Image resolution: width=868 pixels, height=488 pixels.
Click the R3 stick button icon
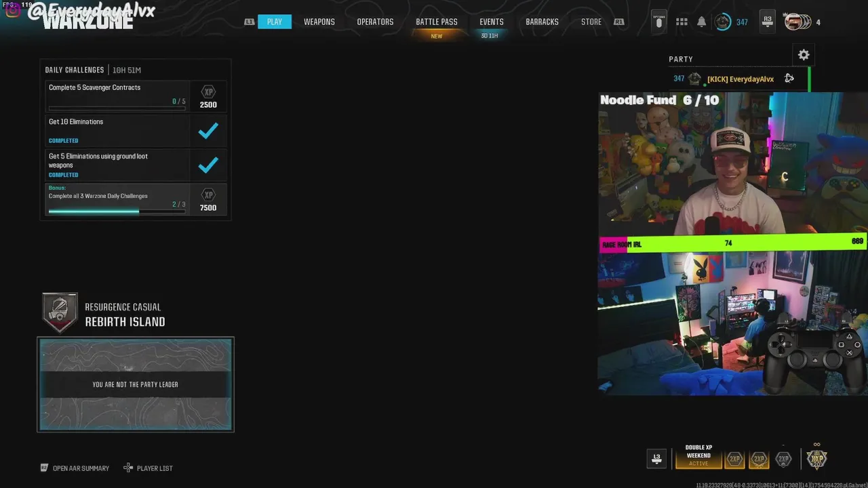pos(767,21)
